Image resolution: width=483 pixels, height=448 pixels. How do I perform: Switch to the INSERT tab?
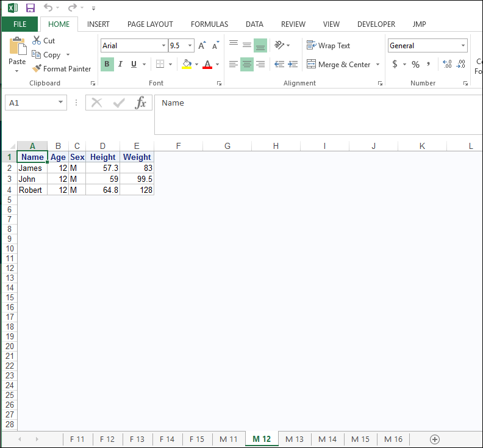[98, 24]
